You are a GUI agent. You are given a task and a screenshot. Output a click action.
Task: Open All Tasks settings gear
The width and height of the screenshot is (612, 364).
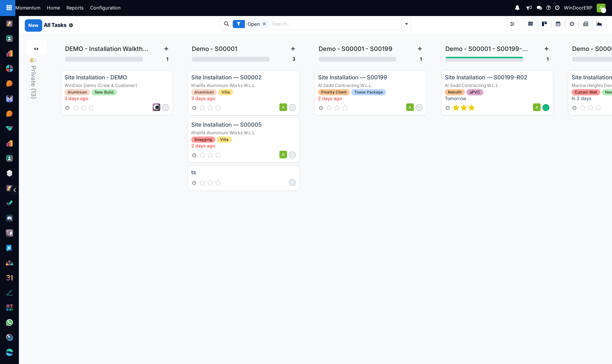coord(71,25)
